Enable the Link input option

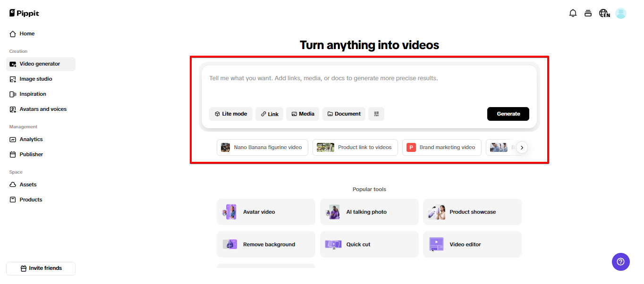tap(269, 114)
